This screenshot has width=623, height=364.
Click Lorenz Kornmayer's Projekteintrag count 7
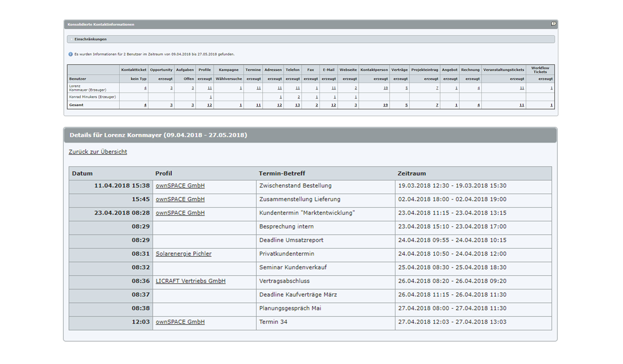click(x=437, y=88)
